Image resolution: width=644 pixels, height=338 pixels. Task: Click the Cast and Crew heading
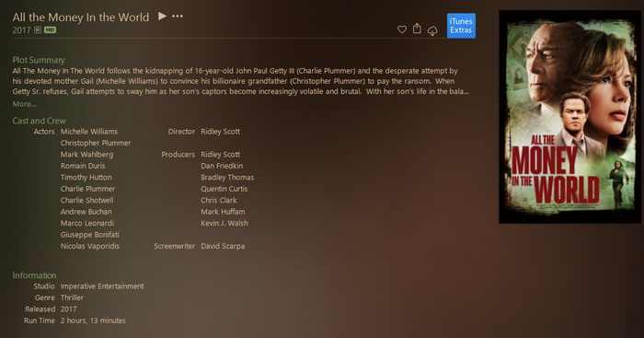click(x=39, y=121)
